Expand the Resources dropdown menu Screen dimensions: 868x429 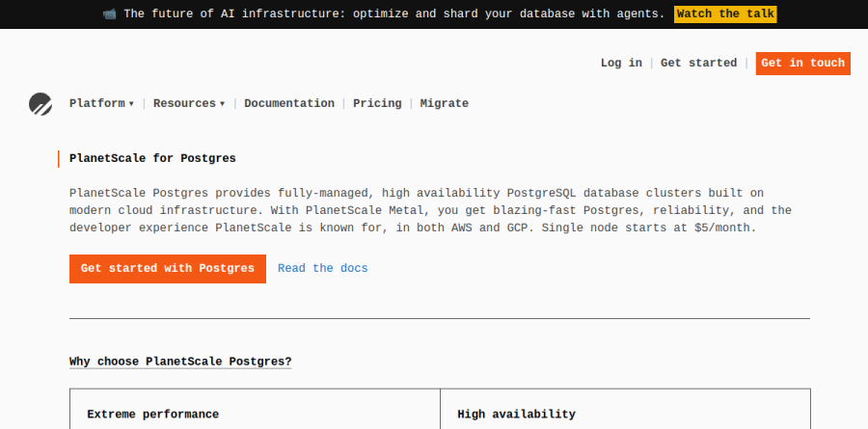coord(189,103)
